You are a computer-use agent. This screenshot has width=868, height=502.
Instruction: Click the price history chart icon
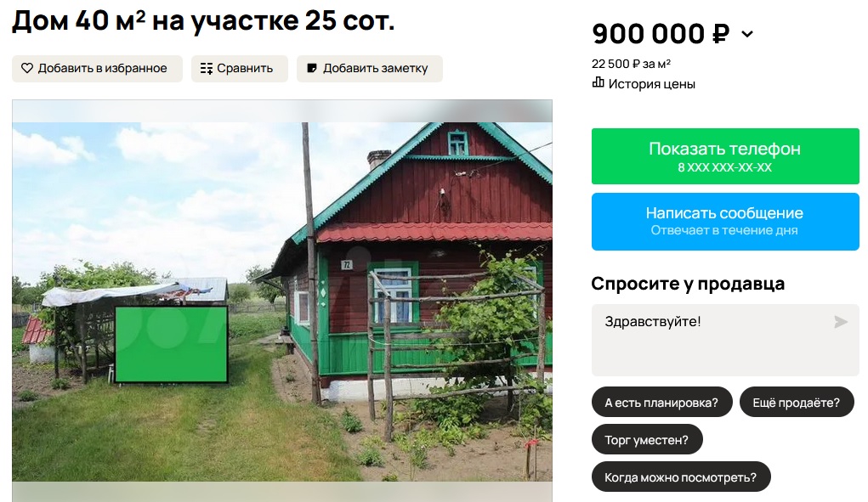coord(598,83)
